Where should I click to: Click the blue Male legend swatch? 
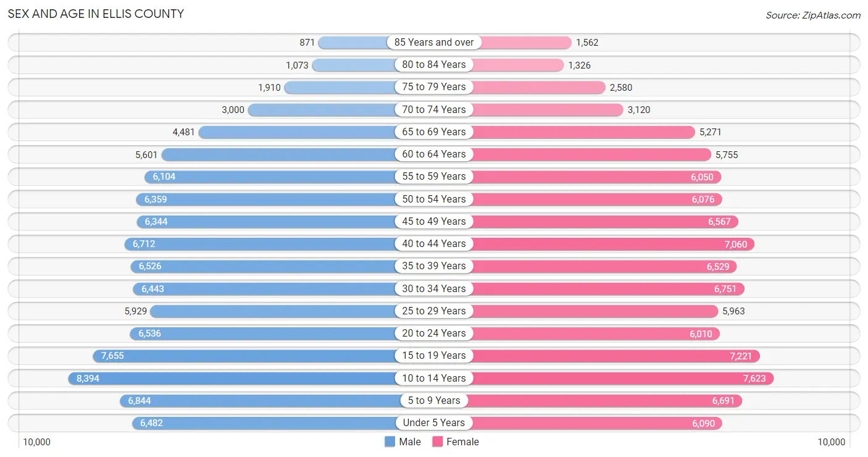390,442
